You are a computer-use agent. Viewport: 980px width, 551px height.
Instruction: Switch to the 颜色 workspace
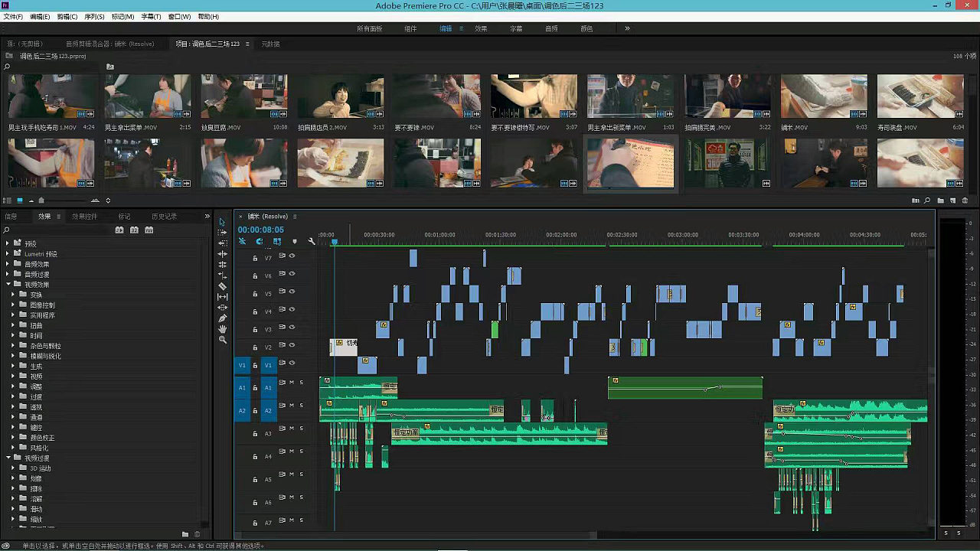[x=586, y=29]
